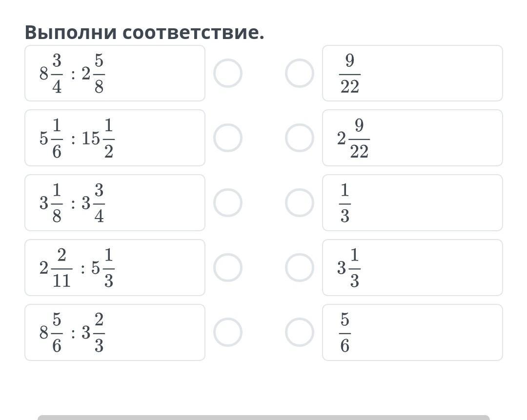Select the connector circle beside answer 1/3
The height and width of the screenshot is (420, 527).
300,202
